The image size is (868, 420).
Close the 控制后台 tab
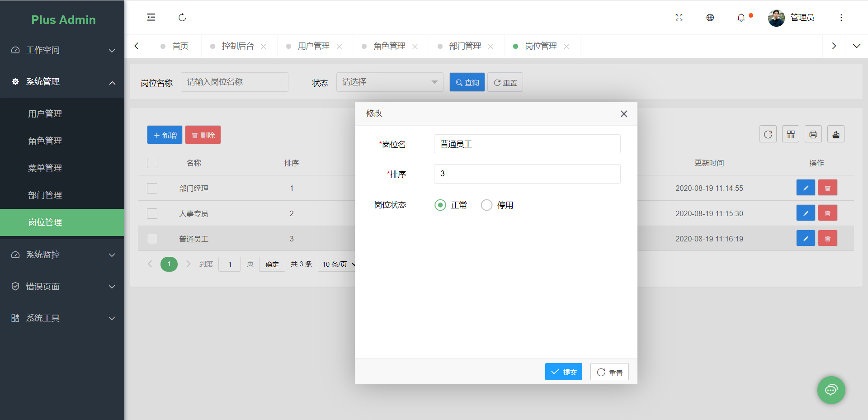click(x=264, y=46)
